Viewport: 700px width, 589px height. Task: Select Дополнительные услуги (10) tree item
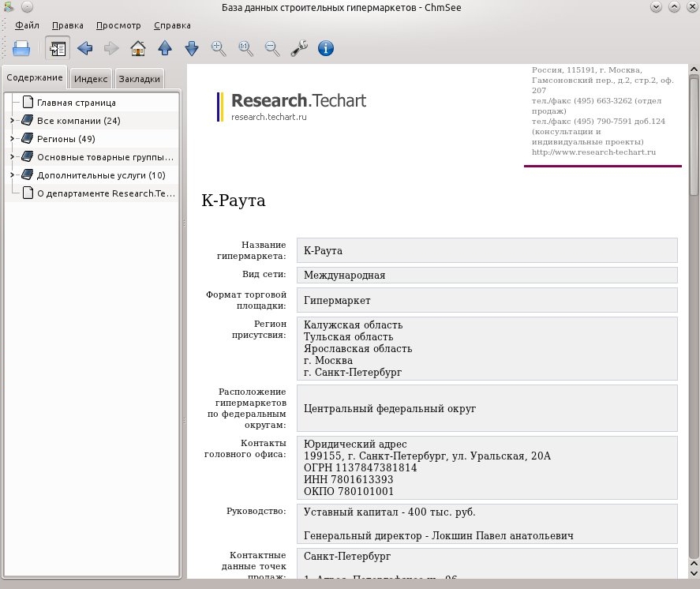(x=101, y=175)
